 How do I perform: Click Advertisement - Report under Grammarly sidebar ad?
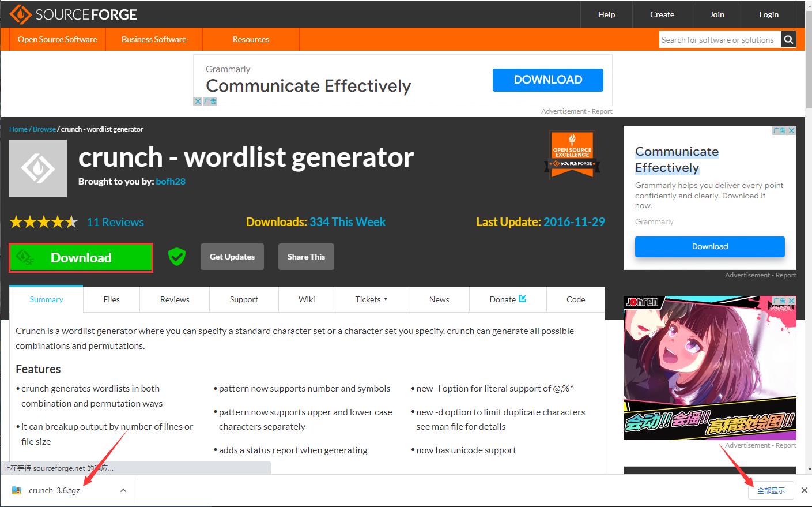point(761,275)
